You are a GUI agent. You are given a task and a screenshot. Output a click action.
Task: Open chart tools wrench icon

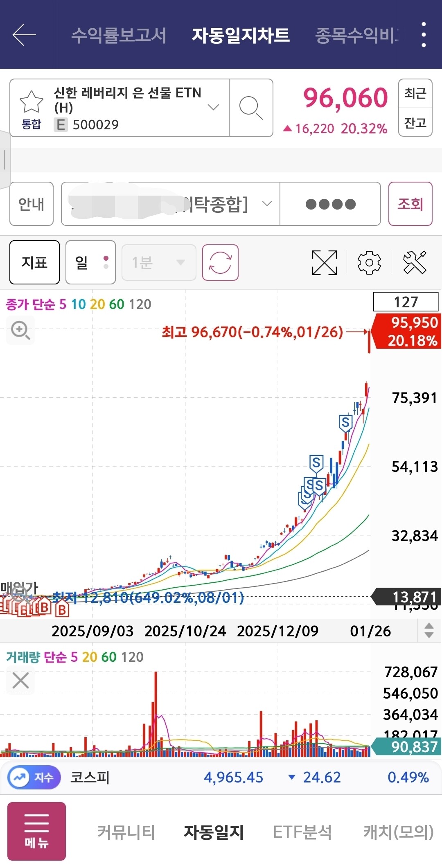tap(415, 262)
